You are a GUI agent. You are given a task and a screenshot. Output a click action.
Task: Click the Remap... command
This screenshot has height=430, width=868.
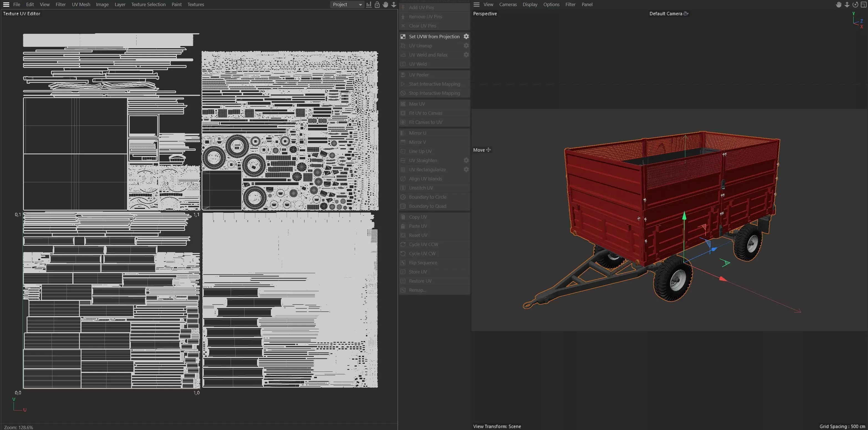(435, 290)
